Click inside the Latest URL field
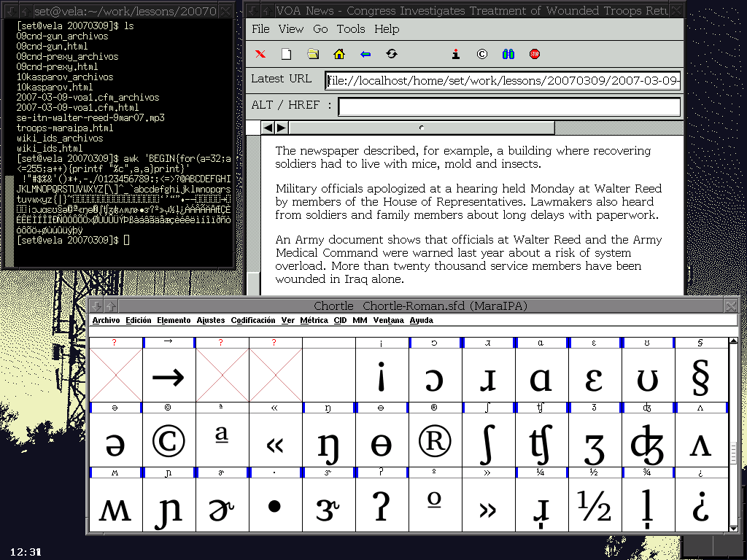Screen dimensions: 747x560 pos(503,81)
